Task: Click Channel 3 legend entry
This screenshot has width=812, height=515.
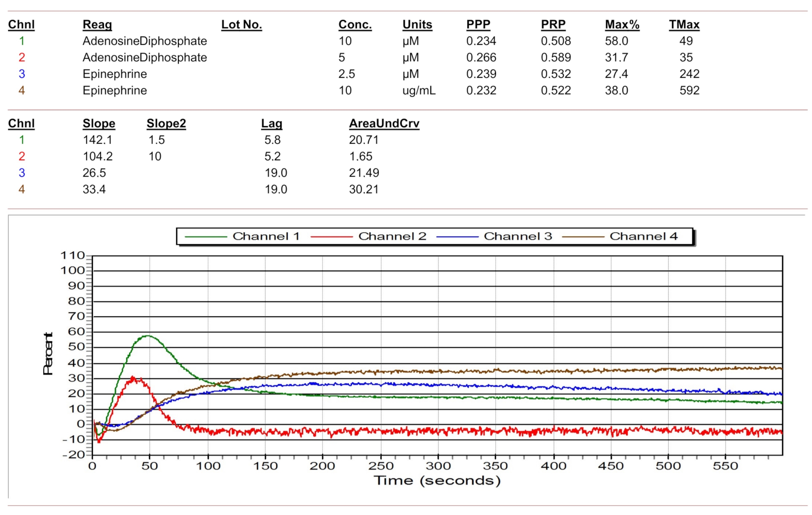Action: pos(494,237)
